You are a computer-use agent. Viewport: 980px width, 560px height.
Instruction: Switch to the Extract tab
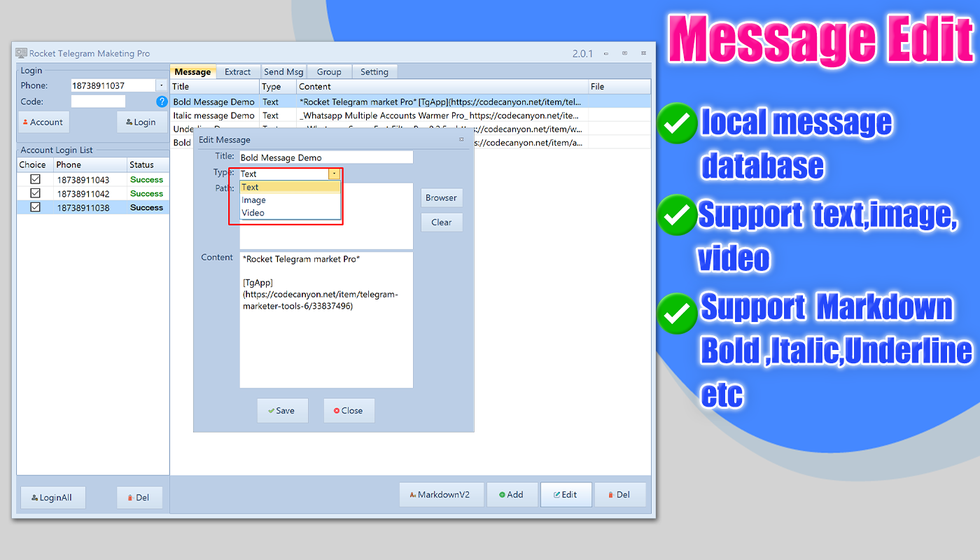pos(238,71)
